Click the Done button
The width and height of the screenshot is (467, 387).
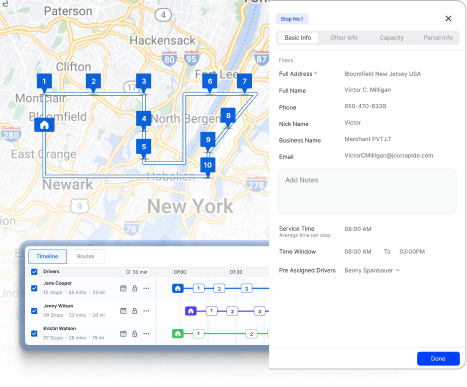(438, 359)
